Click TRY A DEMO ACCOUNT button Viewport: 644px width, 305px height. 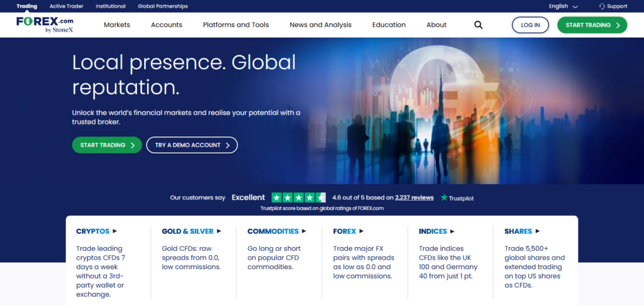click(x=192, y=145)
